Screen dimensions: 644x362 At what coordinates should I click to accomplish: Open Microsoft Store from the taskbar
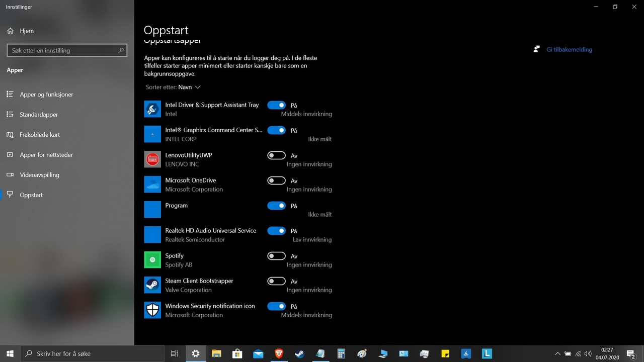[x=237, y=353]
